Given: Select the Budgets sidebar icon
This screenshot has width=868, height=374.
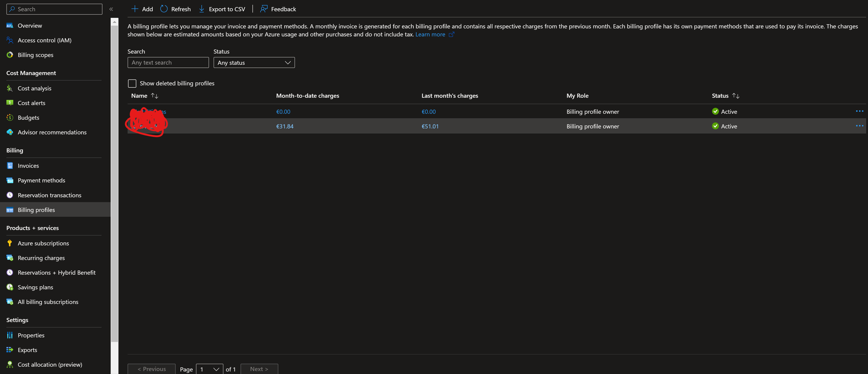Looking at the screenshot, I should coord(9,117).
